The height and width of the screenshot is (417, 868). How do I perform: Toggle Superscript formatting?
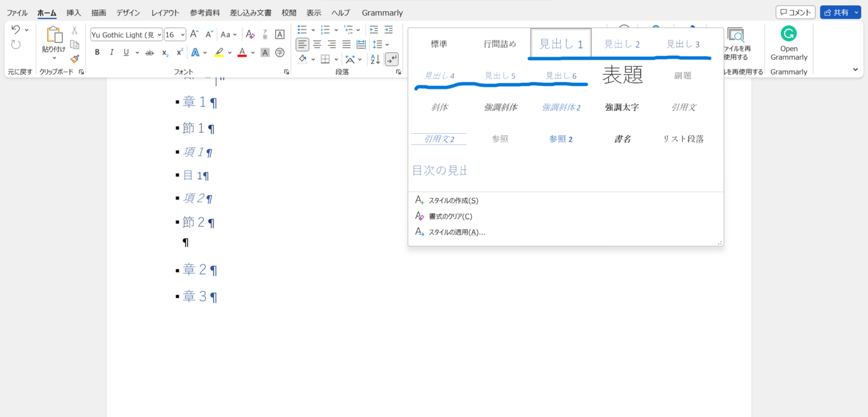179,53
